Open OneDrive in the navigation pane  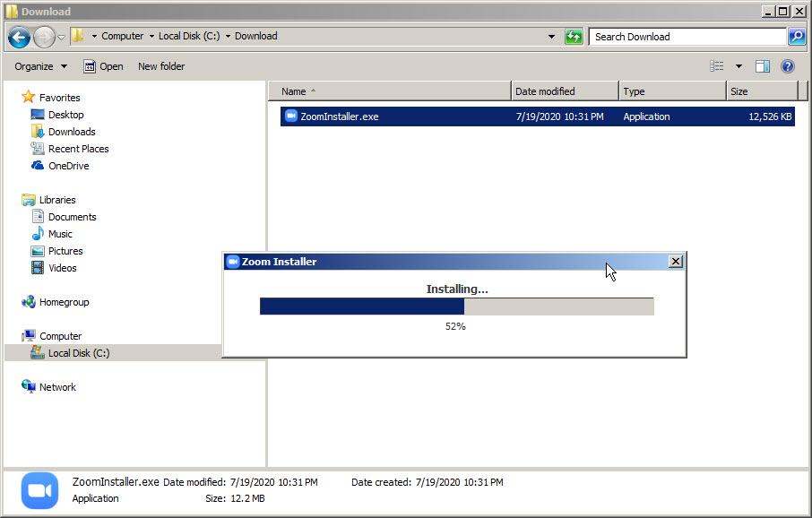[x=68, y=166]
